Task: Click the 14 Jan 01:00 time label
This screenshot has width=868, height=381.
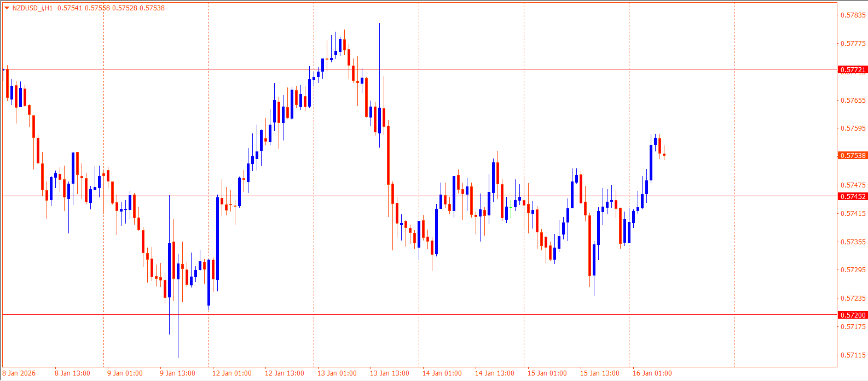Action: point(442,373)
